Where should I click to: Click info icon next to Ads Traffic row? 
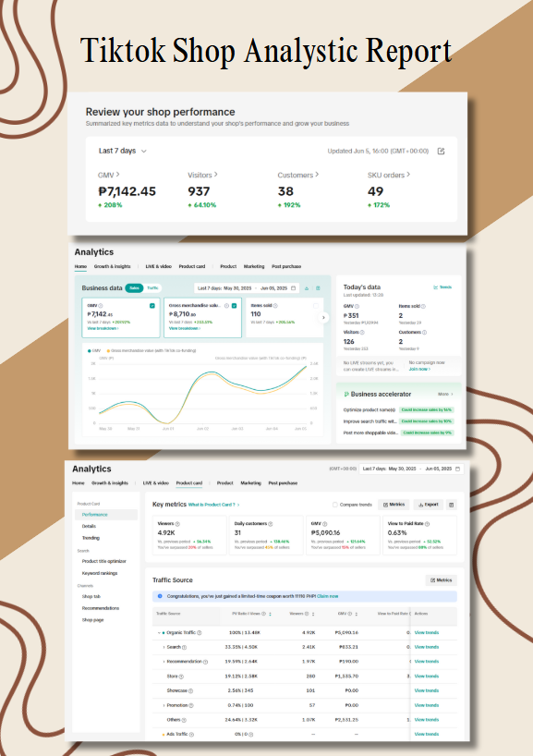coord(191,735)
